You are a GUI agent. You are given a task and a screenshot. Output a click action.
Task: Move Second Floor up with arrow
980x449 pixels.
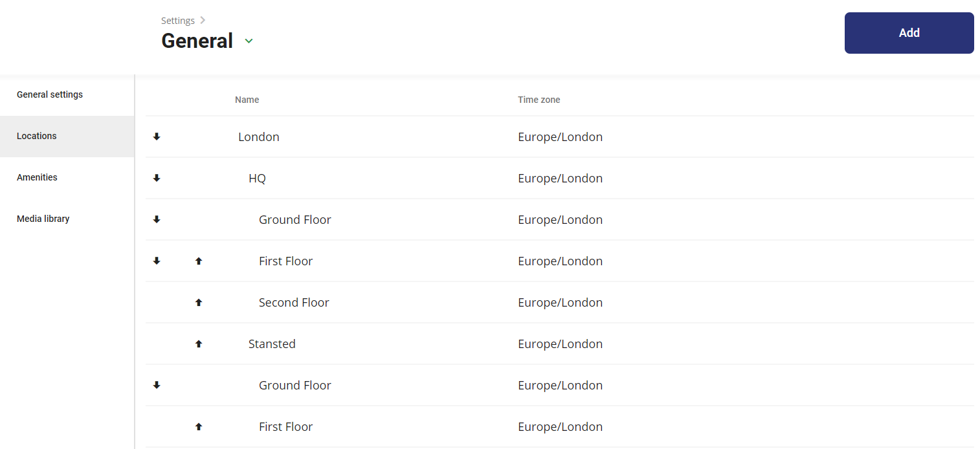click(x=199, y=302)
